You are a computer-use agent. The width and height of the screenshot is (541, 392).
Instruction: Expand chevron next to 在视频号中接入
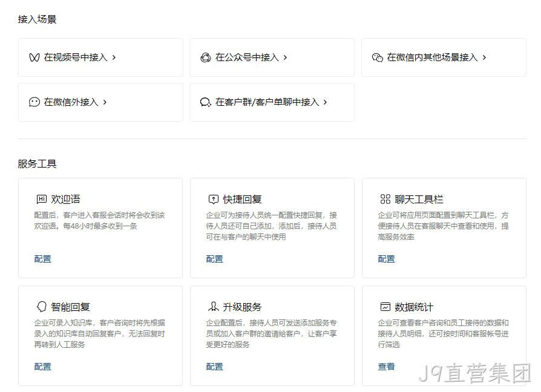[x=114, y=57]
